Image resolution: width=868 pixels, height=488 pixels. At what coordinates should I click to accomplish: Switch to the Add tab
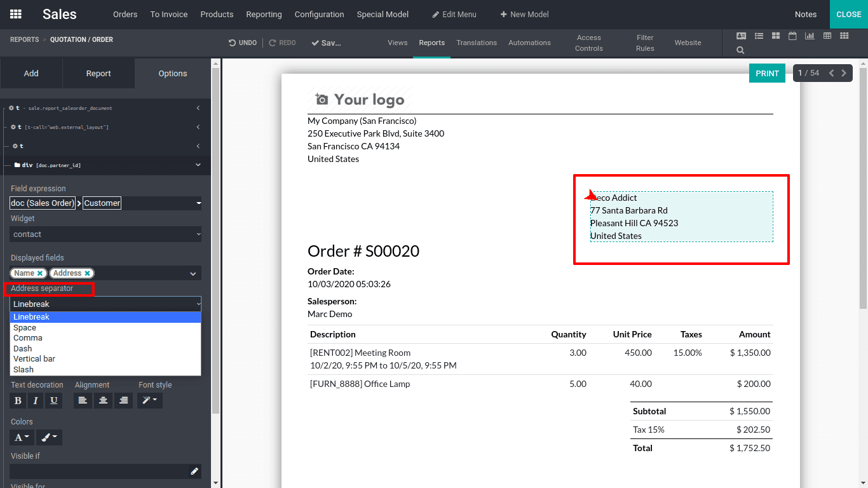tap(31, 74)
